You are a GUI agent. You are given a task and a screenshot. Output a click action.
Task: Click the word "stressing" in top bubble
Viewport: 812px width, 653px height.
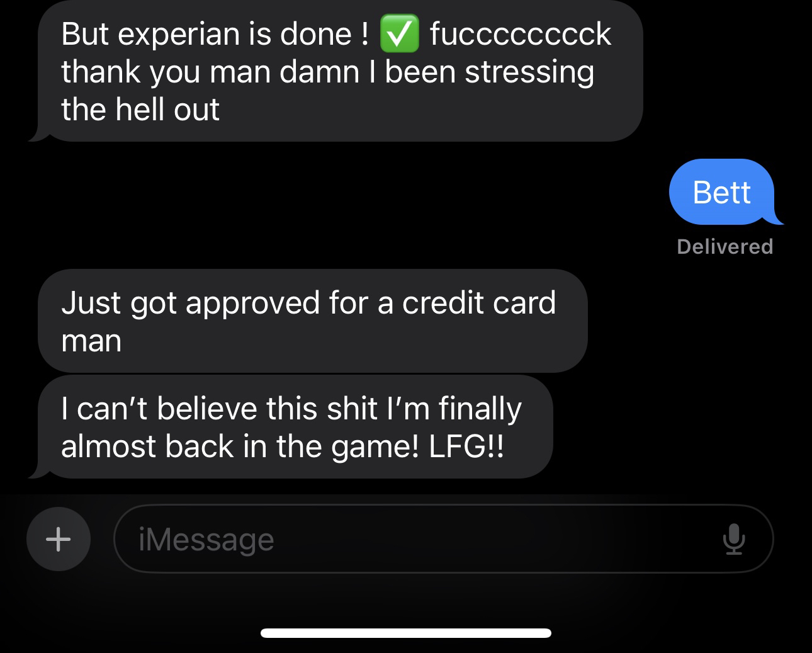[x=529, y=72]
